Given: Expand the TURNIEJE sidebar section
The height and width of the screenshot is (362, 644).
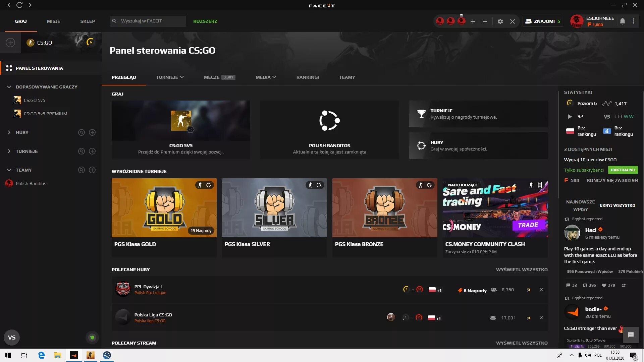Looking at the screenshot, I should click(x=9, y=151).
